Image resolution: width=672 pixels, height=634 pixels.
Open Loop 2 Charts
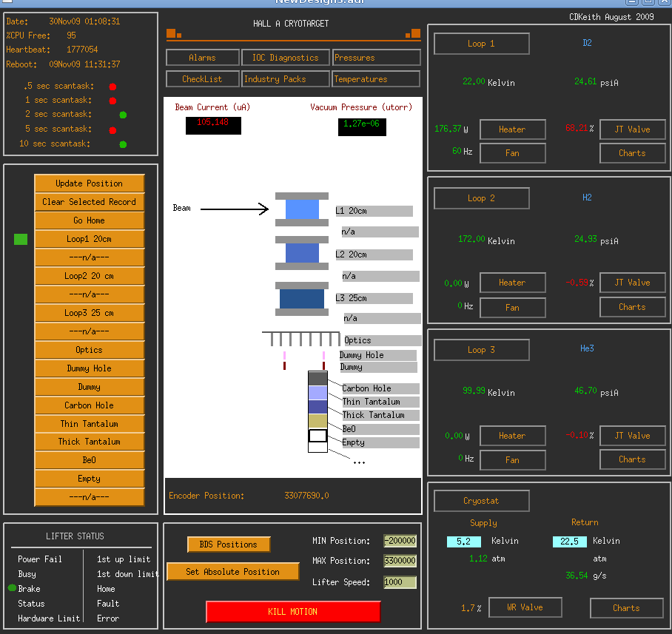click(633, 307)
